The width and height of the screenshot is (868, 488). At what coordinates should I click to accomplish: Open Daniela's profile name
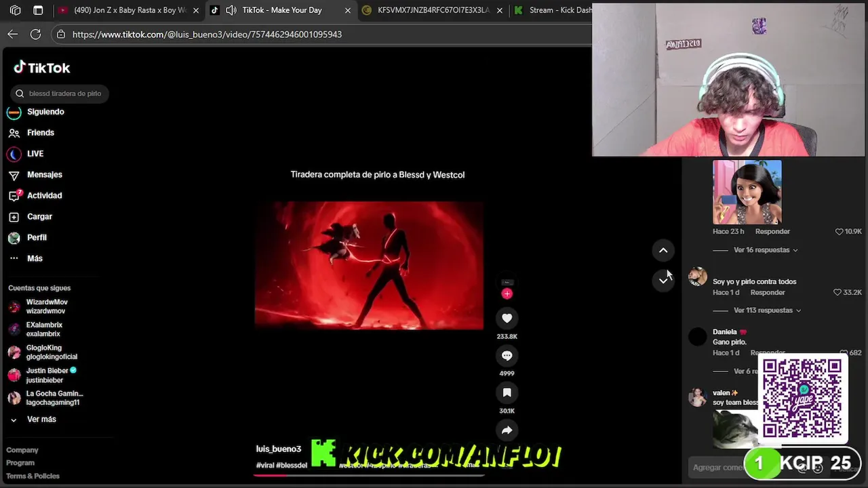(724, 332)
